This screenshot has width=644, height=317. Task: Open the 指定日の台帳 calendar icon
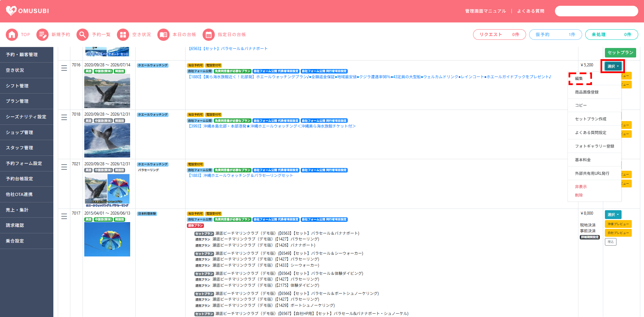(209, 35)
